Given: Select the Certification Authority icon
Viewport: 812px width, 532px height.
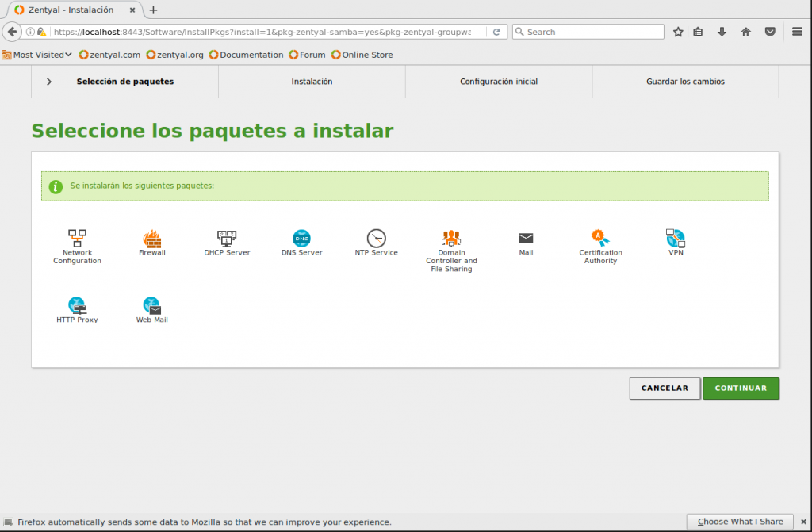Looking at the screenshot, I should point(600,237).
